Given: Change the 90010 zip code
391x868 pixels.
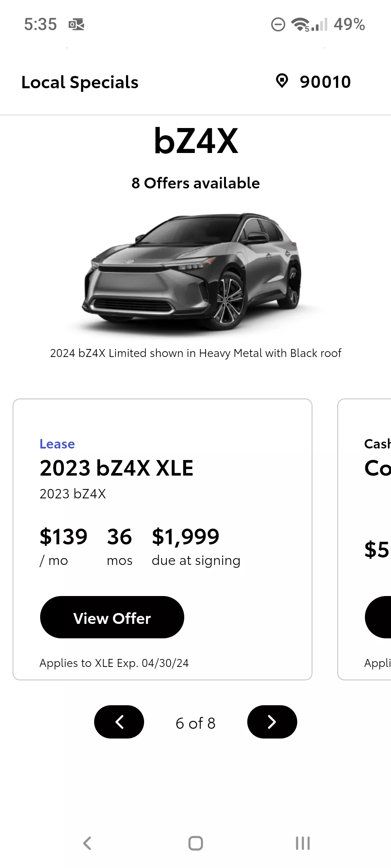Looking at the screenshot, I should [325, 82].
